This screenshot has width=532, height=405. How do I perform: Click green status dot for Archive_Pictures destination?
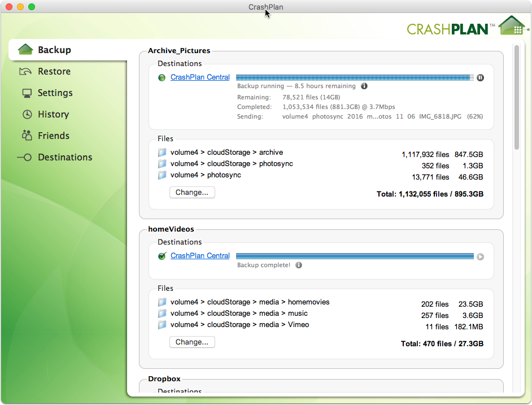[x=162, y=78]
